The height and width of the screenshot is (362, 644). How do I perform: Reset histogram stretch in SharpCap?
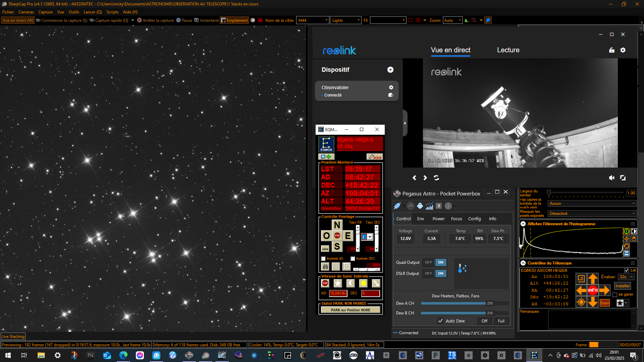626,246
